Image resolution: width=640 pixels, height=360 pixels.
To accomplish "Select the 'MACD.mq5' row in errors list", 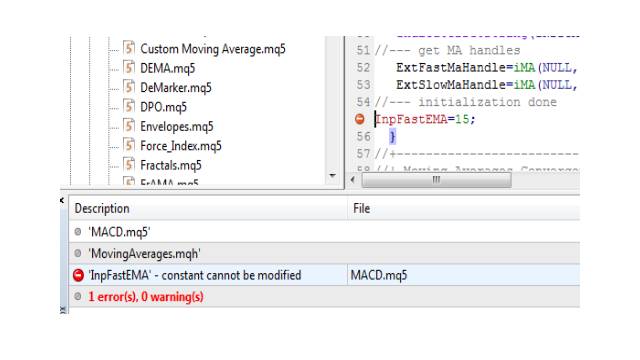I will click(x=324, y=232).
